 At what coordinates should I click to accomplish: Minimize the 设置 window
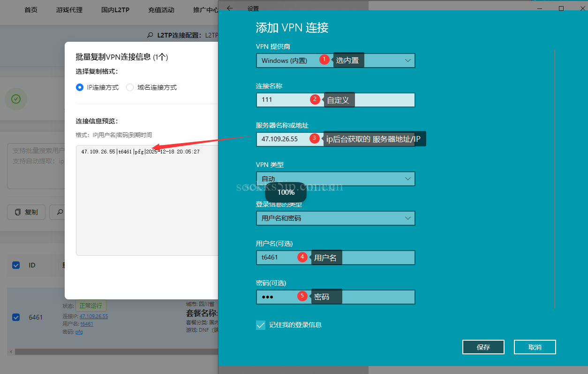pos(539,8)
